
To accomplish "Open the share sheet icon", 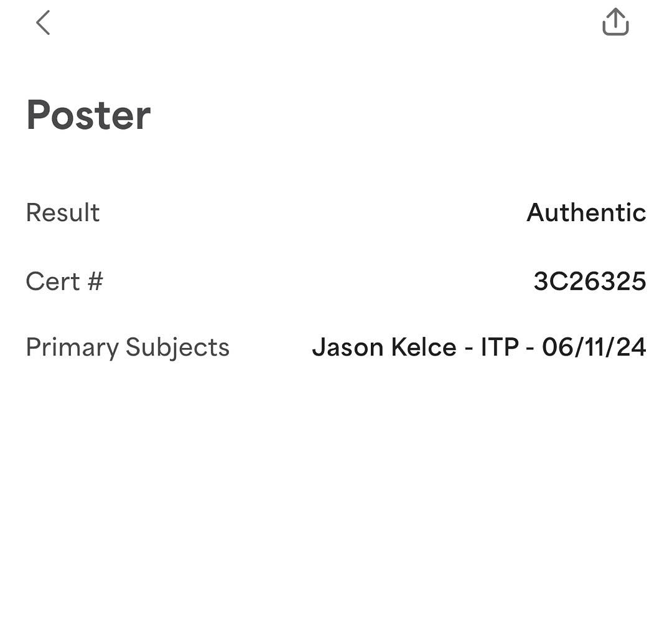I will 615,22.
